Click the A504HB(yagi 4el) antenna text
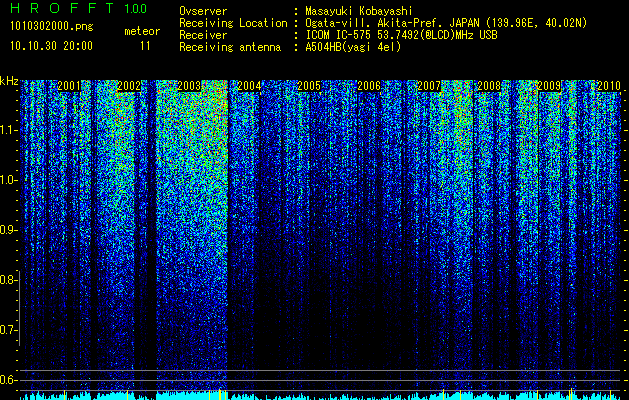The image size is (629, 400). pos(353,47)
